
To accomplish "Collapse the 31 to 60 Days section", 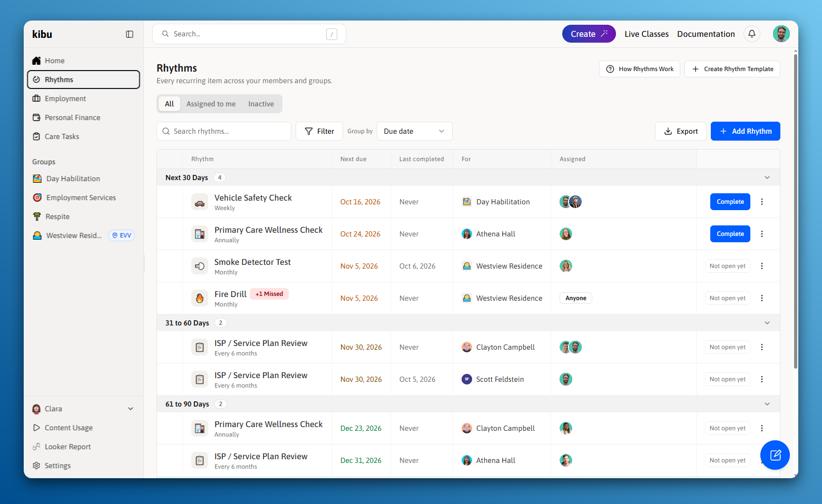I will point(767,323).
